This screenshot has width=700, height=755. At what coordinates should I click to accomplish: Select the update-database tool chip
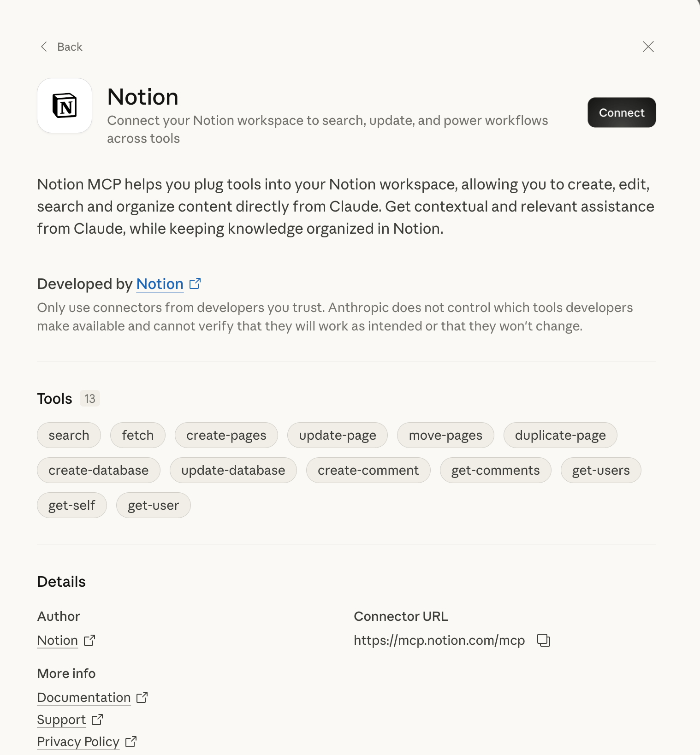coord(233,470)
